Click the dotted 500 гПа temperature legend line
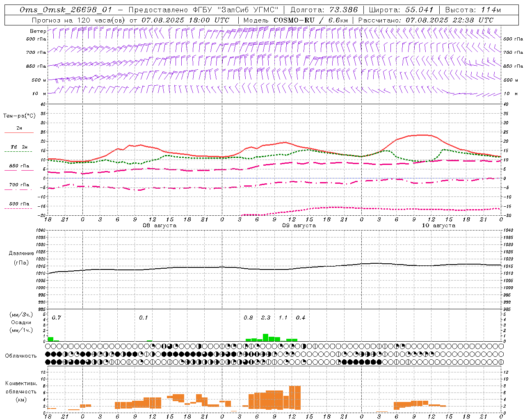This screenshot has width=525, height=420. 19,209
